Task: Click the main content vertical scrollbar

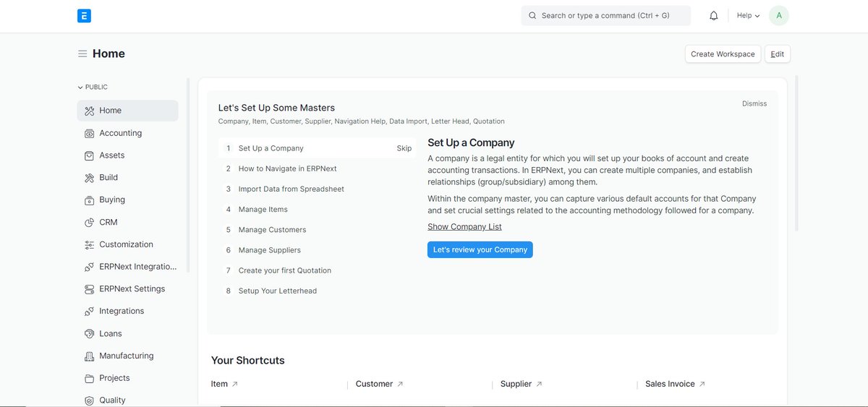Action: (x=797, y=153)
